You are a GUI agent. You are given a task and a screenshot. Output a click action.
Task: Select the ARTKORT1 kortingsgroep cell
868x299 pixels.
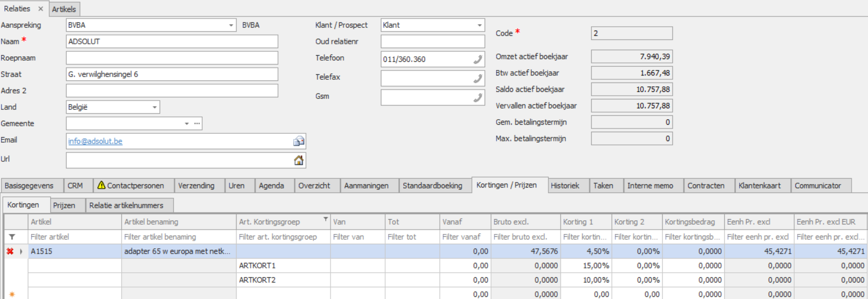click(284, 266)
